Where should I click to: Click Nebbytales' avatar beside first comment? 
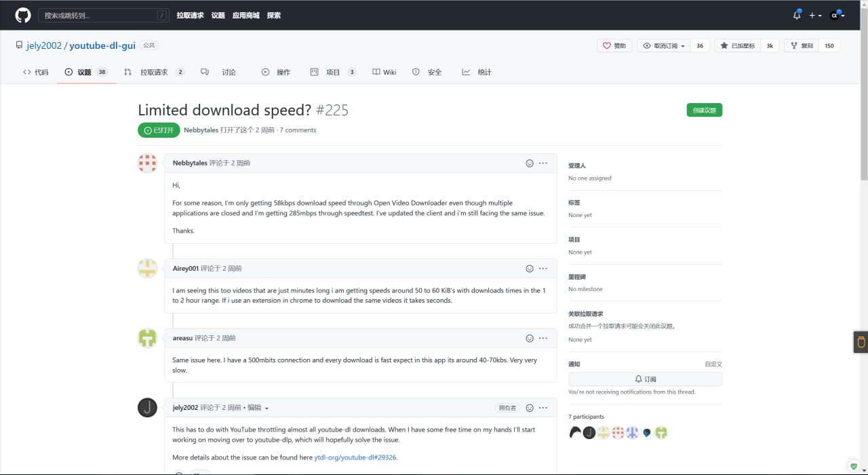(x=147, y=164)
